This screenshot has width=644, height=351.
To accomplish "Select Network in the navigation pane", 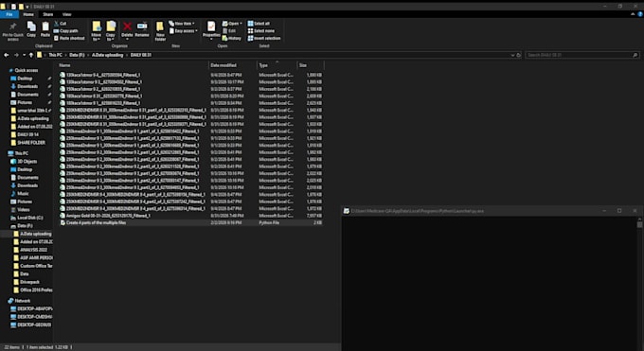I will (22, 301).
